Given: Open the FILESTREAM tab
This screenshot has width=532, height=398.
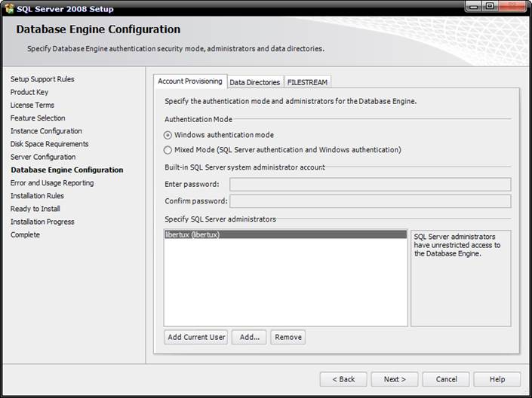Looking at the screenshot, I should click(x=307, y=82).
